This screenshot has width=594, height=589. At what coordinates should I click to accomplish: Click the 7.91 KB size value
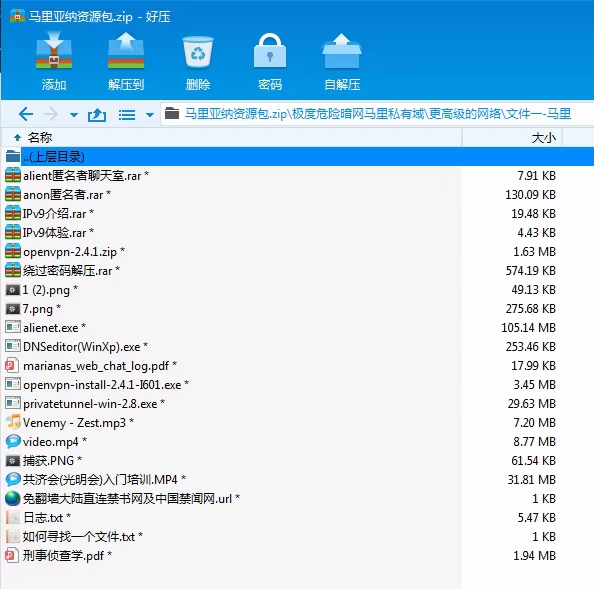(x=536, y=176)
